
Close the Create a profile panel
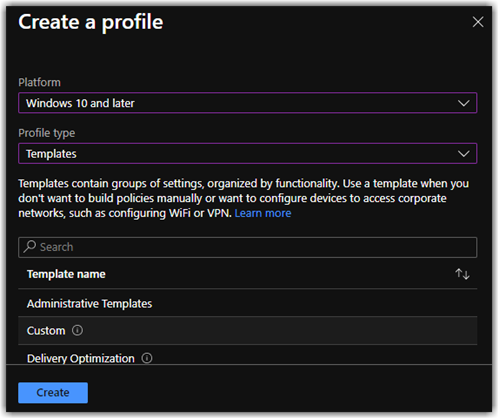click(x=478, y=22)
